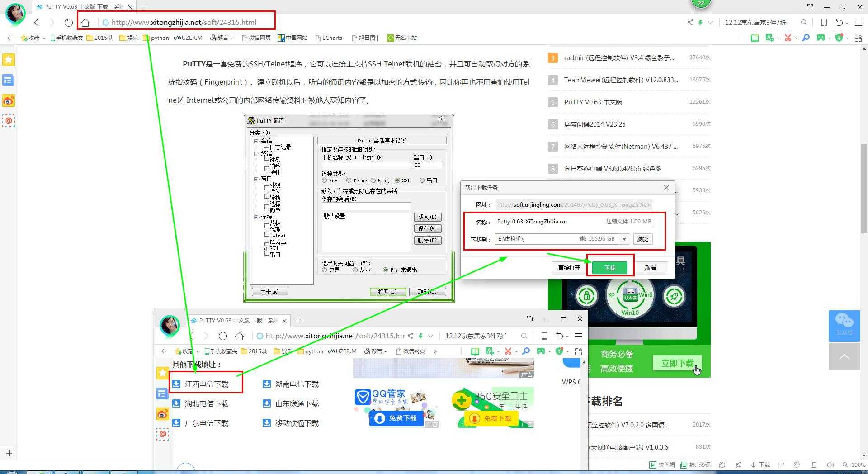Open the download path dropdown in dialog image

tap(624, 239)
